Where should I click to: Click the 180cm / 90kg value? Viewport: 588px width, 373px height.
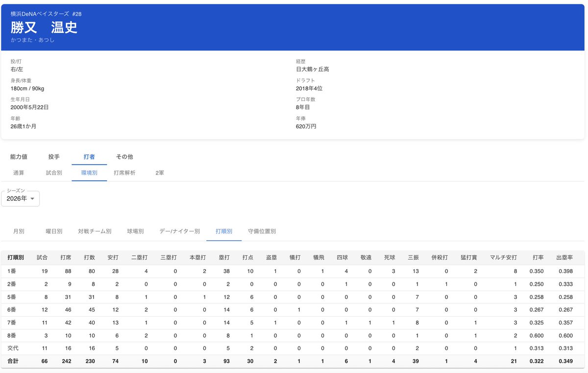coord(27,89)
